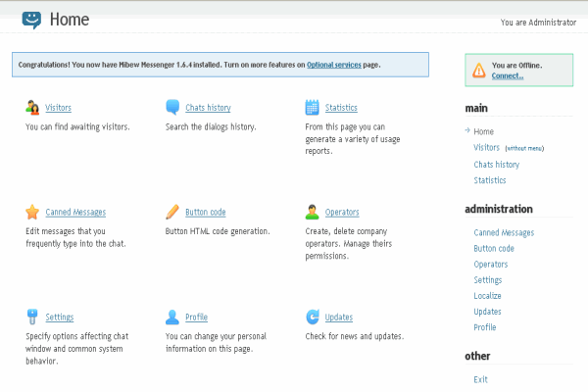Click the 'You are Administrator' text
The height and width of the screenshot is (392, 588).
click(538, 23)
